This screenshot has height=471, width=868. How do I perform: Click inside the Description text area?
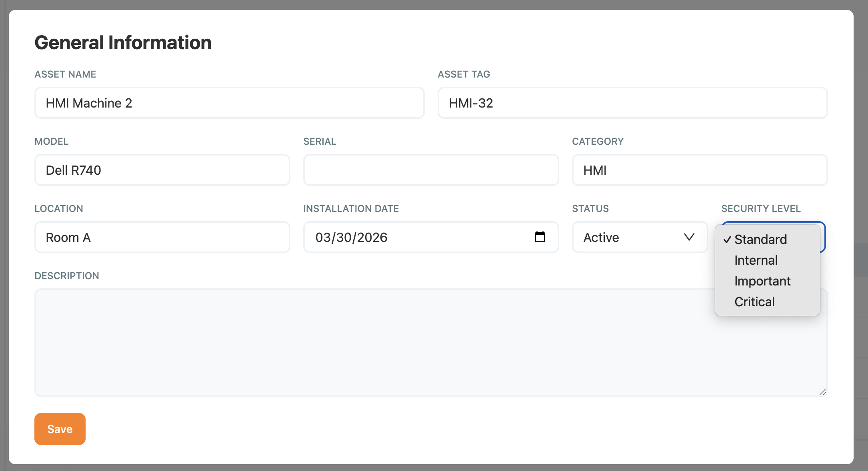click(400, 343)
